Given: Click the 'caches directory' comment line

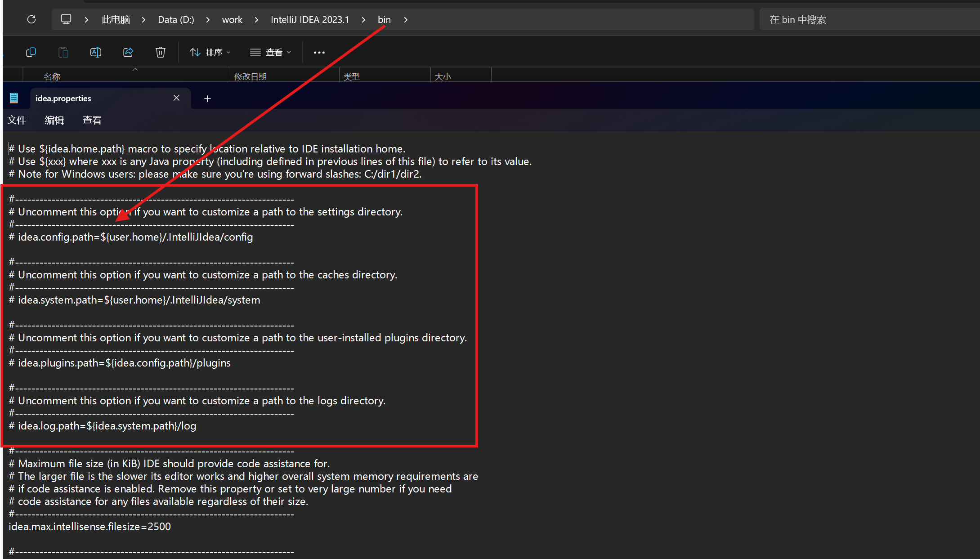Looking at the screenshot, I should pyautogui.click(x=203, y=275).
